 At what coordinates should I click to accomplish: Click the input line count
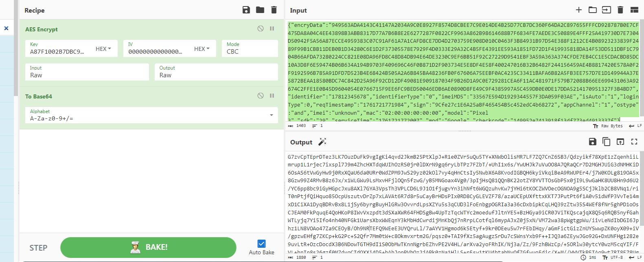318,126
